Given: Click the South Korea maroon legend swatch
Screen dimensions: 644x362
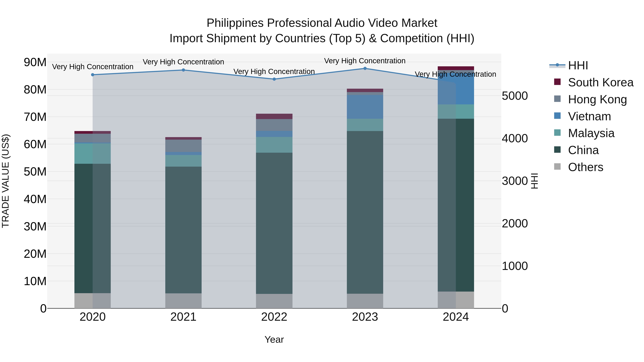Looking at the screenshot, I should (x=557, y=82).
